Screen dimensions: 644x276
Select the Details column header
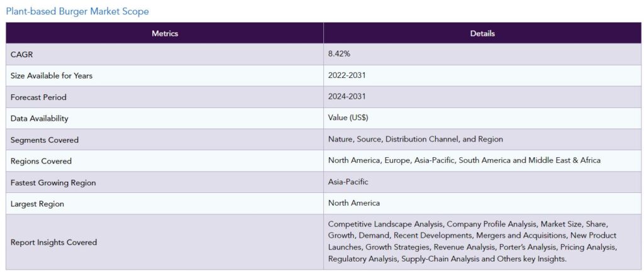[482, 33]
